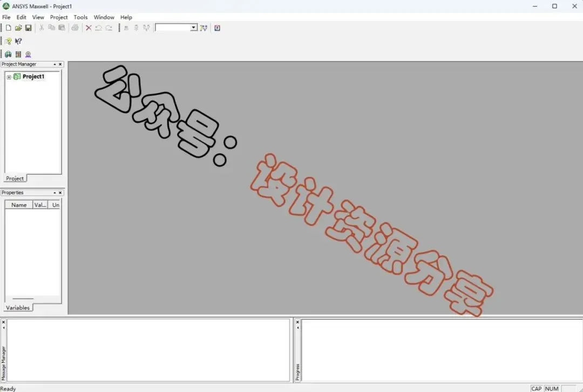The height and width of the screenshot is (392, 583).
Task: Expand the Project1 tree node
Action: [x=9, y=77]
